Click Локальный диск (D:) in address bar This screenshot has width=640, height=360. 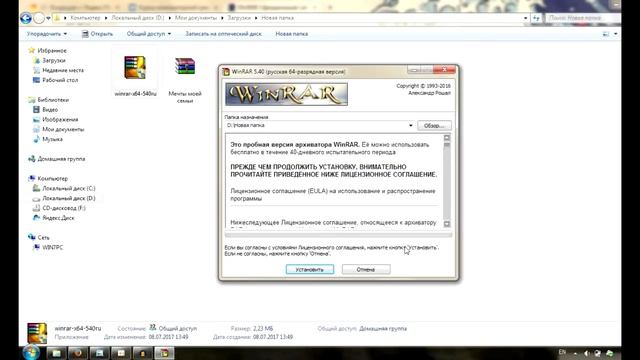138,18
